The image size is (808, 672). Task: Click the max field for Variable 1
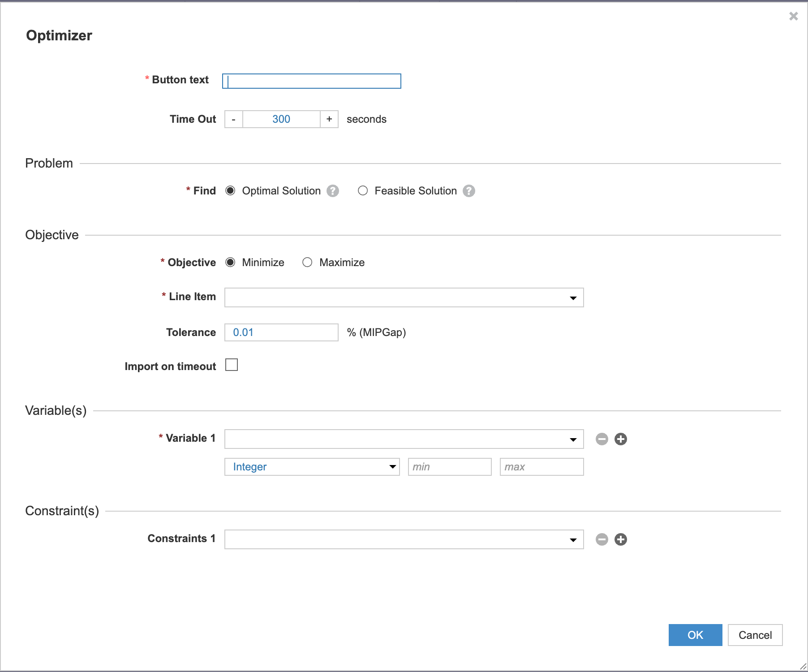(542, 466)
